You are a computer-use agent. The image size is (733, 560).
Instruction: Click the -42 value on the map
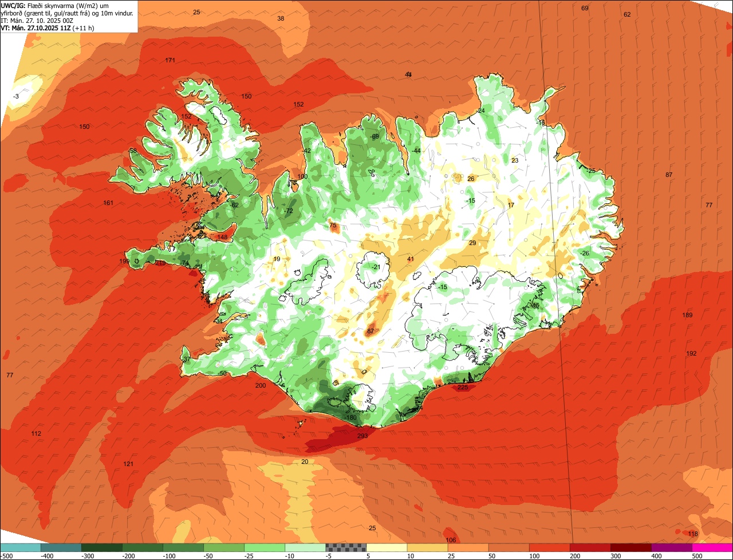(306, 151)
